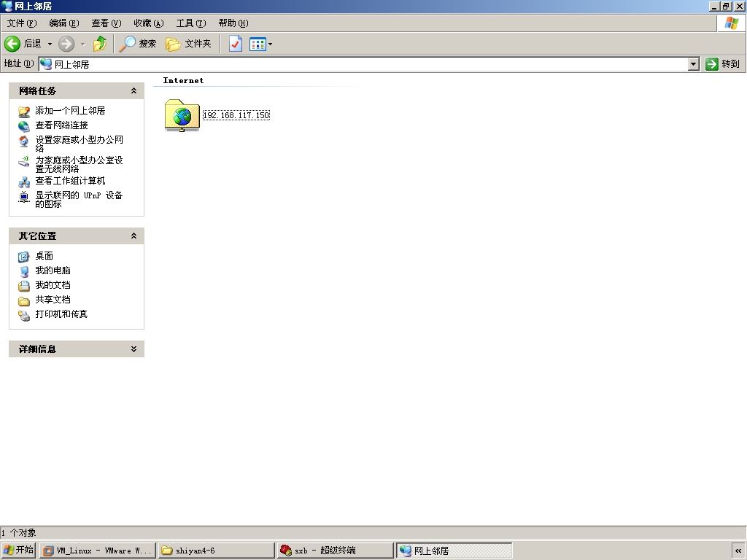
Task: Open the 帮助(H) menu
Action: (233, 23)
